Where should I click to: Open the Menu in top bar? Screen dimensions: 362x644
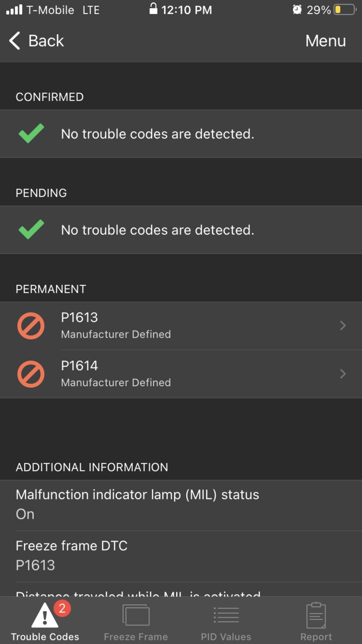pos(326,41)
